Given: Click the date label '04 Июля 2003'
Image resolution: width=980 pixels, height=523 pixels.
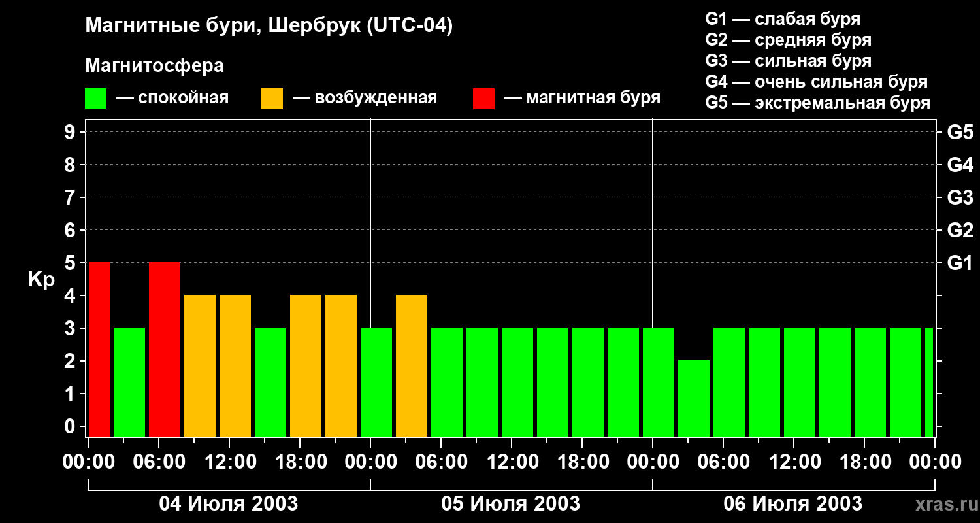Looking at the screenshot, I should point(229,504).
